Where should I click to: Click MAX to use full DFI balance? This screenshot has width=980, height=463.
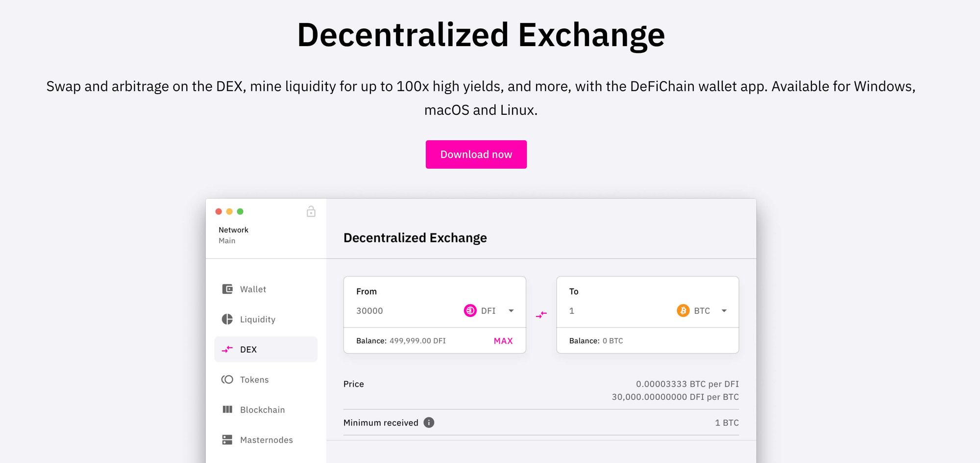[x=503, y=341]
